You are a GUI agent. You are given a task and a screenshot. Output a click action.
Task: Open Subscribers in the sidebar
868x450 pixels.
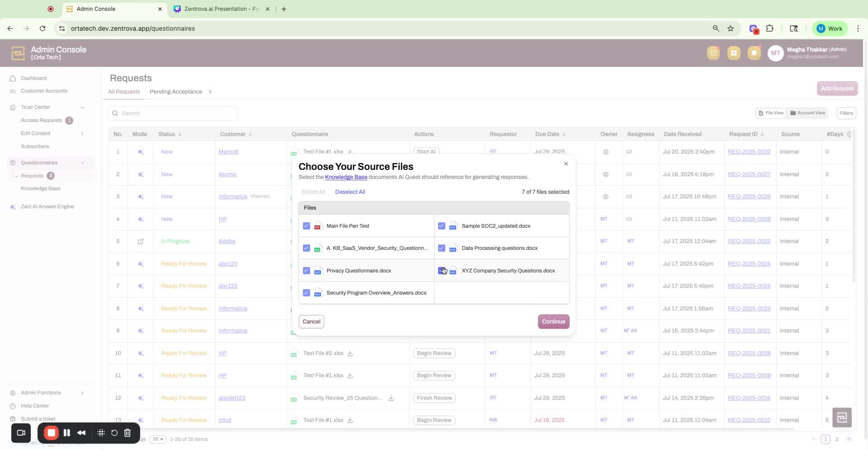pos(35,146)
